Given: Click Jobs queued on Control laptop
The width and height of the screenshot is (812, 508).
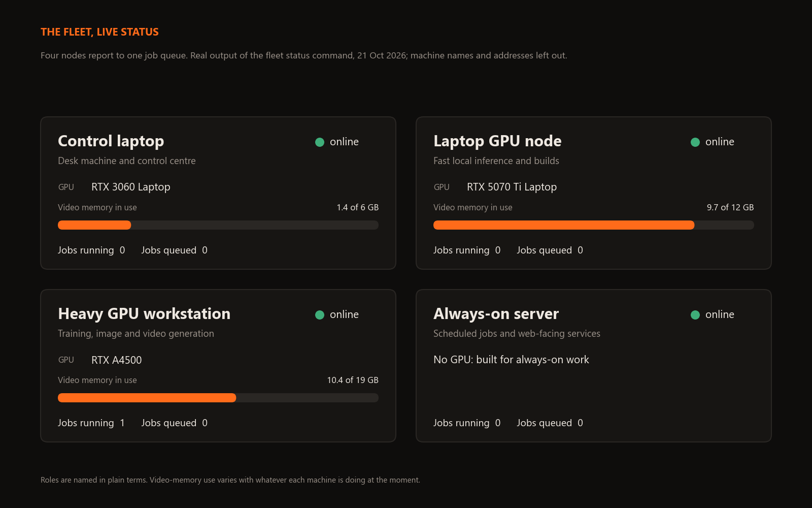Looking at the screenshot, I should pyautogui.click(x=175, y=250).
